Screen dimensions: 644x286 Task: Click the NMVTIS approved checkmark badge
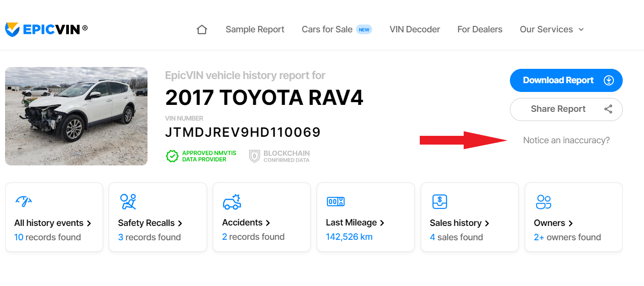coord(172,156)
